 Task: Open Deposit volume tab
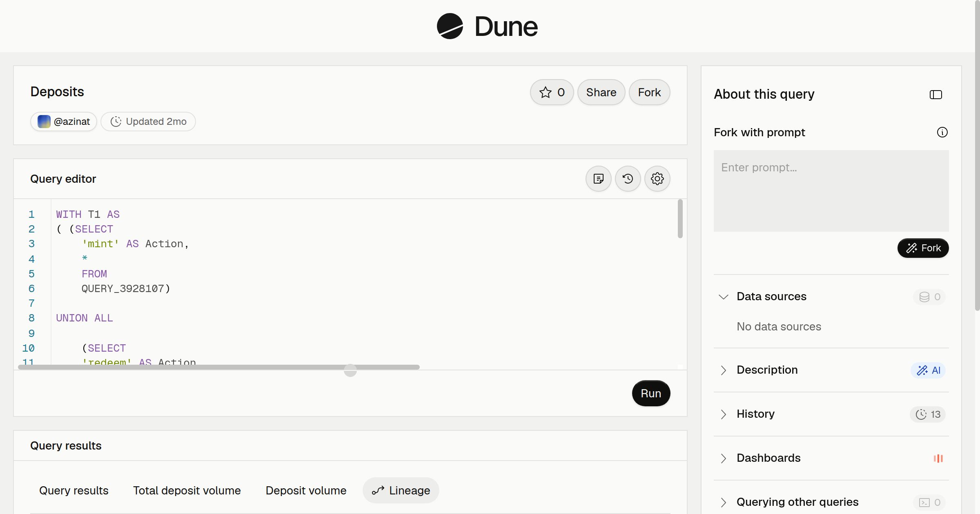point(306,490)
